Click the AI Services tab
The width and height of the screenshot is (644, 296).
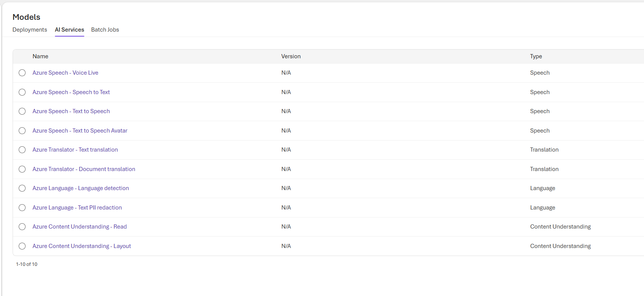[69, 30]
